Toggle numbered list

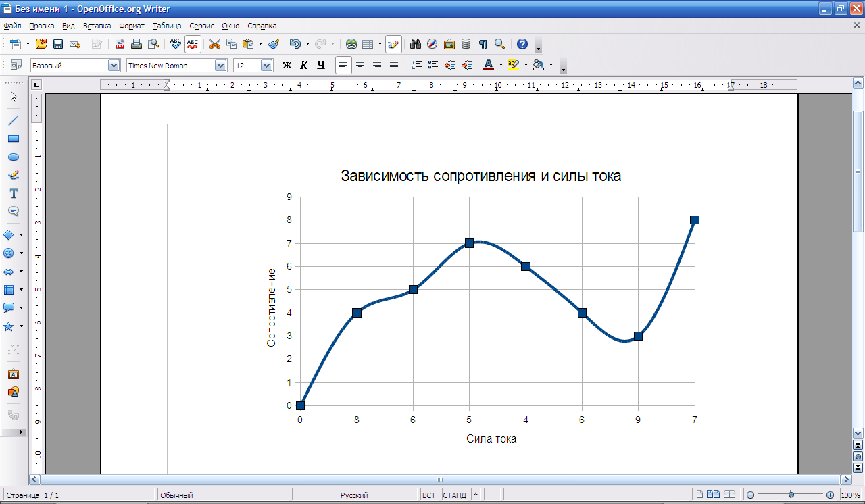pyautogui.click(x=416, y=65)
